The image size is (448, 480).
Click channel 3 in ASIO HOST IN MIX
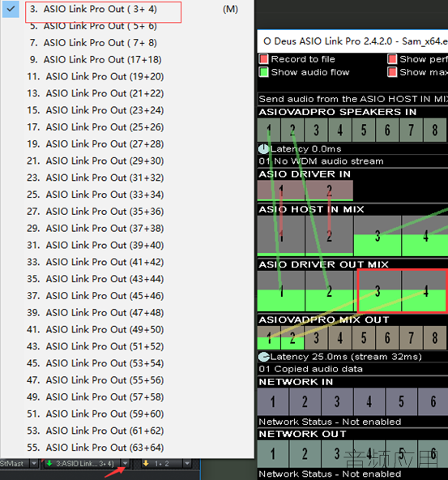(x=378, y=236)
